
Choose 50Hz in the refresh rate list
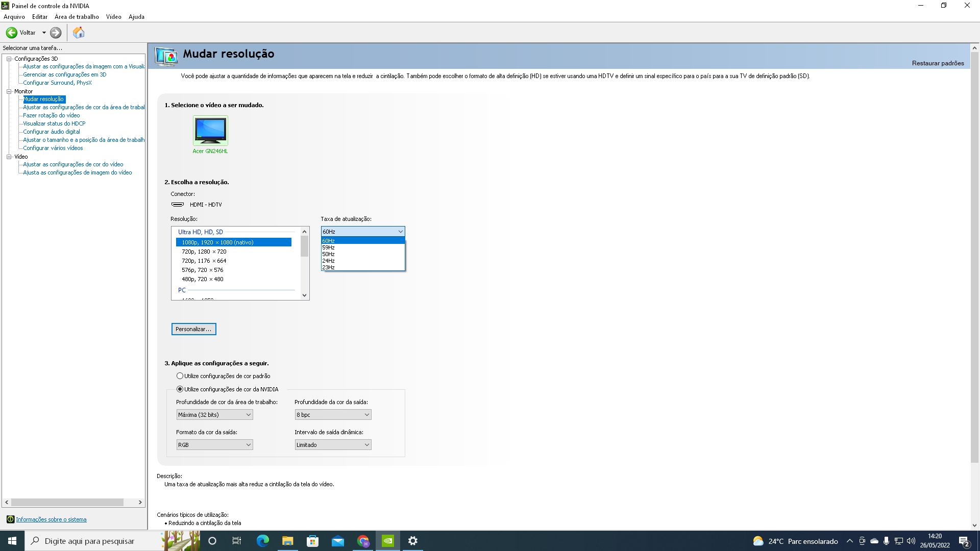pyautogui.click(x=363, y=254)
